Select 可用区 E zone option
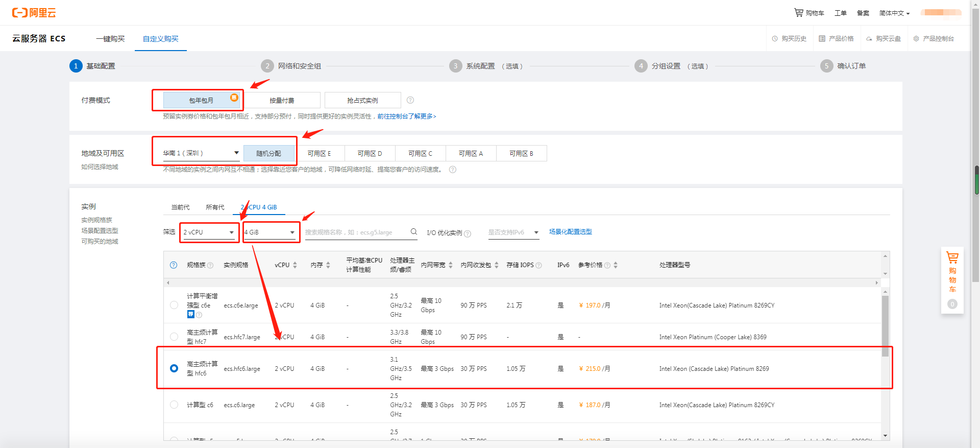The width and height of the screenshot is (980, 448). 320,153
